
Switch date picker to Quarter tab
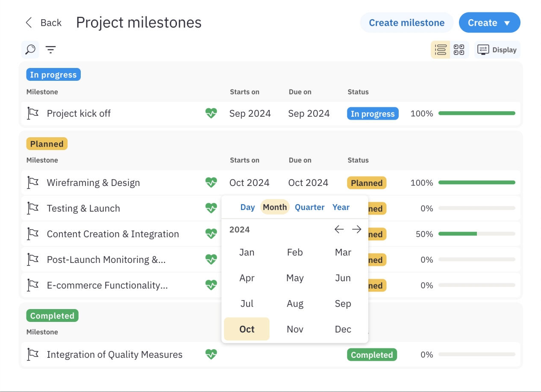pyautogui.click(x=309, y=207)
